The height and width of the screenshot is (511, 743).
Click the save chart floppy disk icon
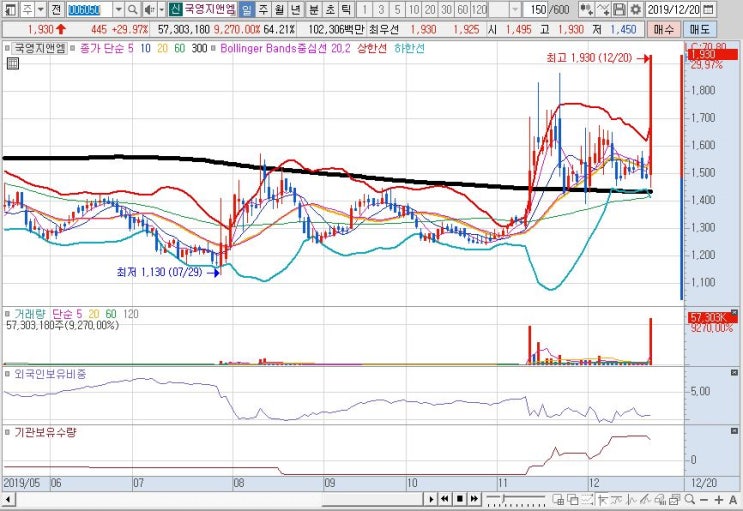pyautogui.click(x=619, y=9)
